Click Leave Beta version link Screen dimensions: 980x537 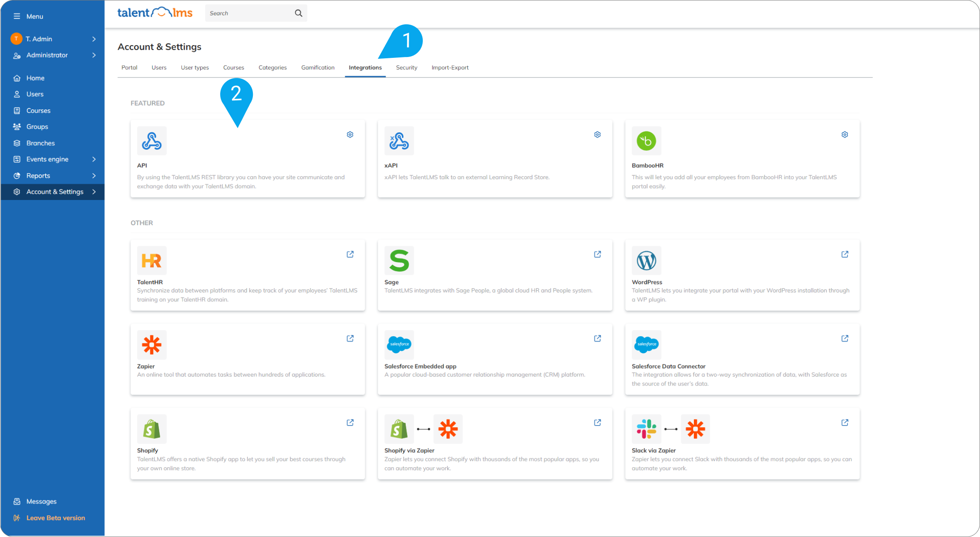[55, 518]
